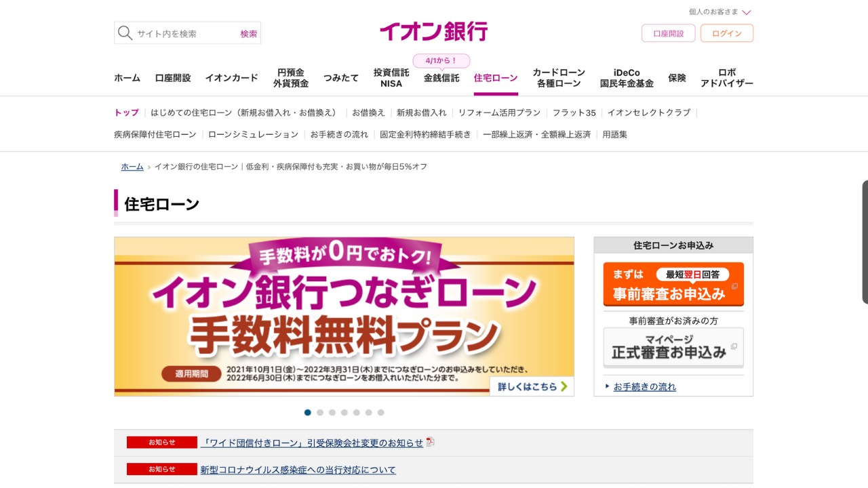Viewport: 868px width, 488px height.
Task: Click the 個人のお客さま dropdown chevron
Action: point(747,12)
